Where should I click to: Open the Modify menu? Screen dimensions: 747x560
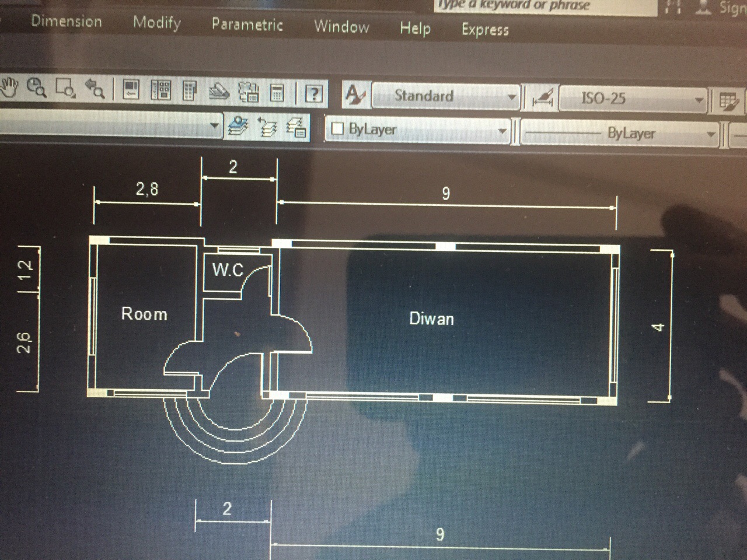(x=156, y=23)
